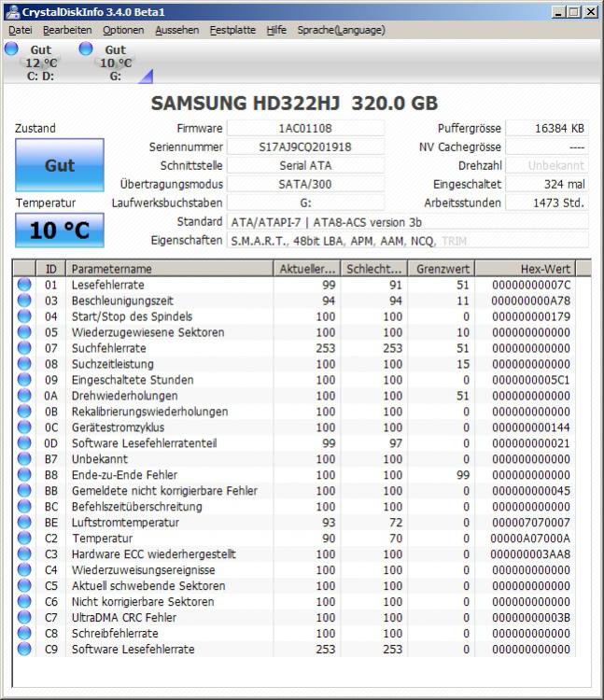
Task: Click status orb of Gerätestromzyklus row
Action: (24, 427)
